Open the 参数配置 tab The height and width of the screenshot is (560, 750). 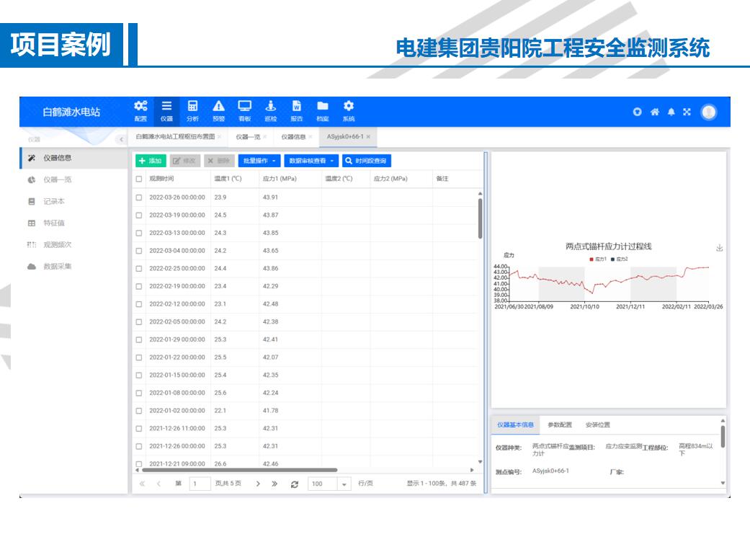tap(560, 425)
